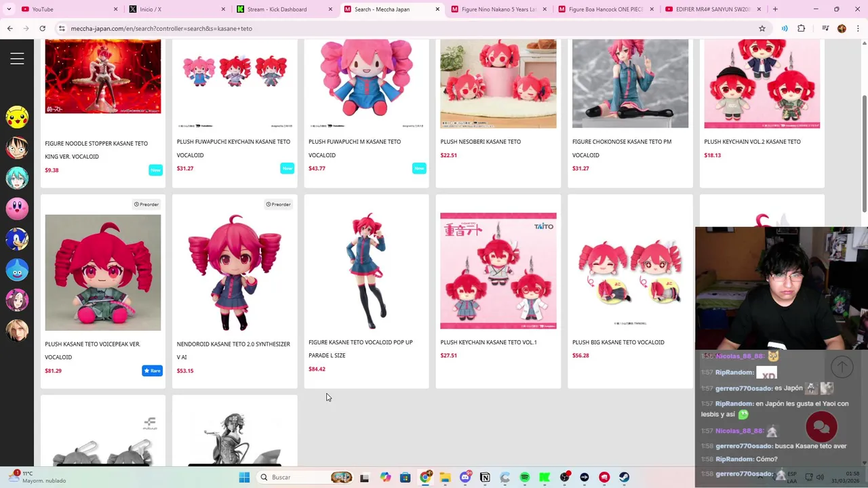This screenshot has height=488, width=868.
Task: Select the Hatsune Miku sidebar icon
Action: pos(17,178)
